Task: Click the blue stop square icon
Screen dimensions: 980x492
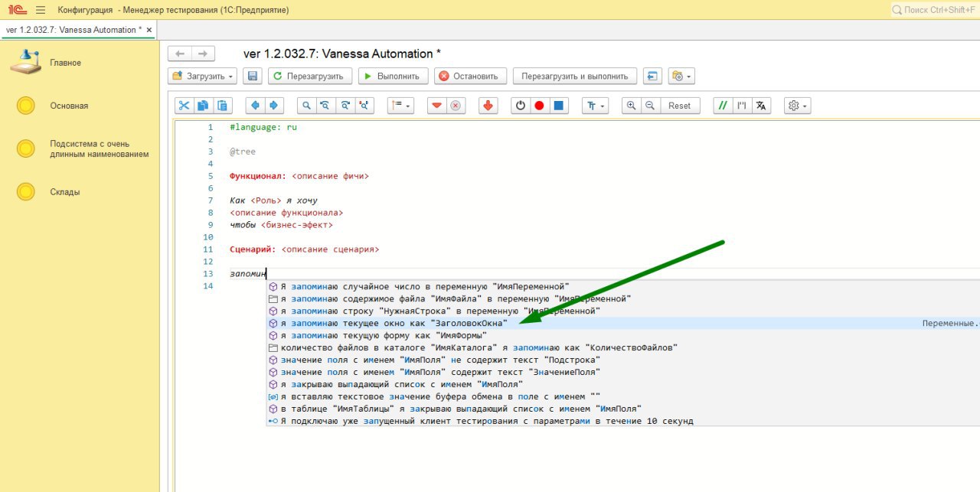Action: point(559,106)
